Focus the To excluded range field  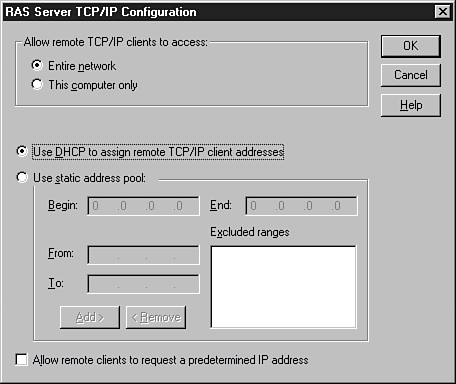[x=144, y=284]
